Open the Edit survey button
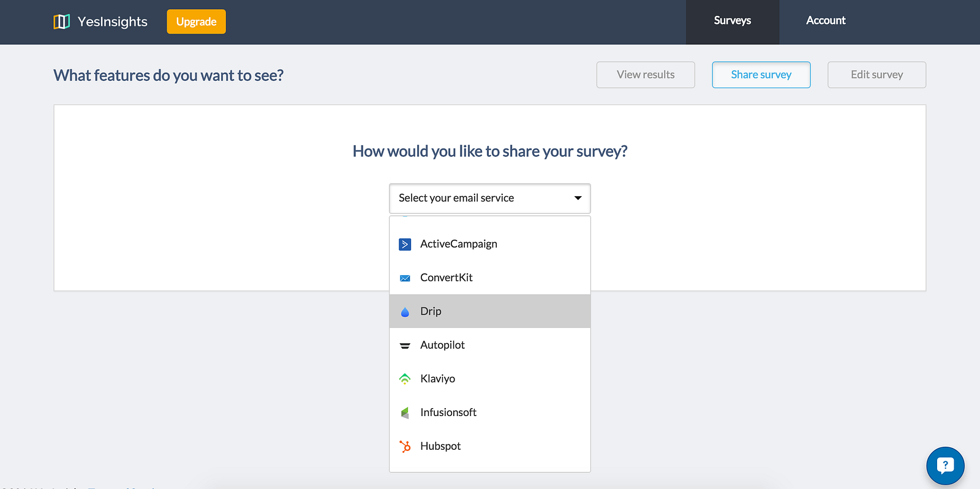 coord(876,75)
